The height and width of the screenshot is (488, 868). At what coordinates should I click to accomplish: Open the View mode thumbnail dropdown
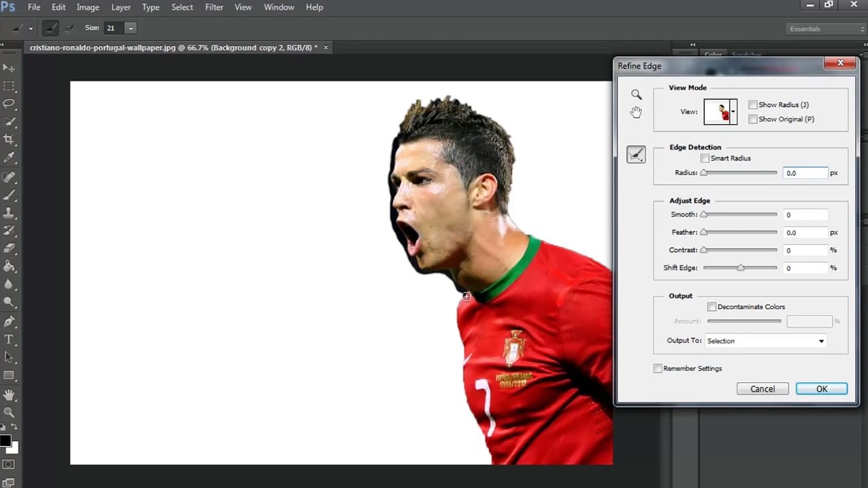point(733,112)
